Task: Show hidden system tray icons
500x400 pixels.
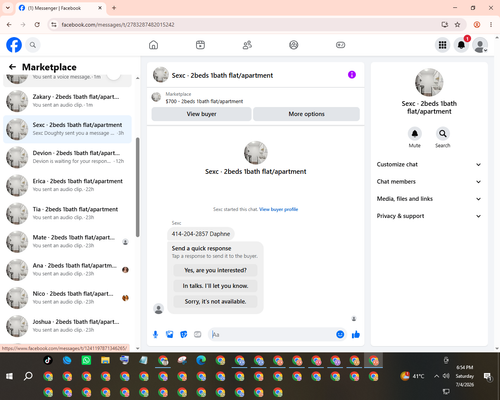Action: (436, 376)
